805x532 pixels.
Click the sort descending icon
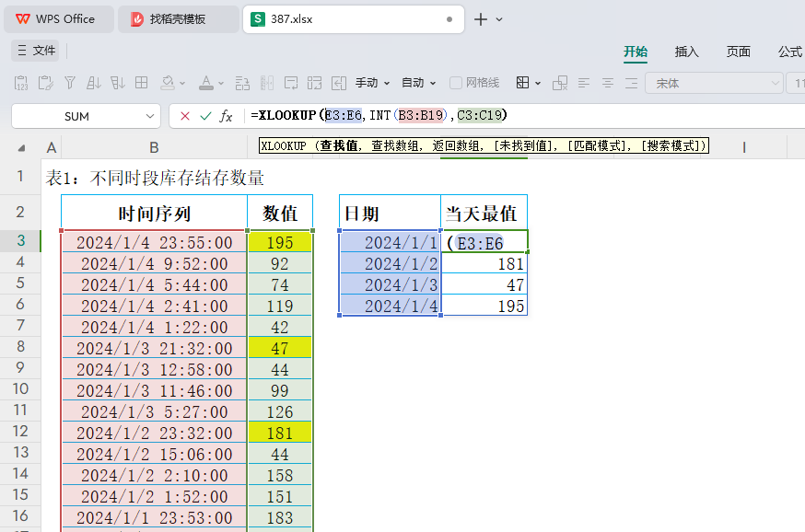pos(118,83)
